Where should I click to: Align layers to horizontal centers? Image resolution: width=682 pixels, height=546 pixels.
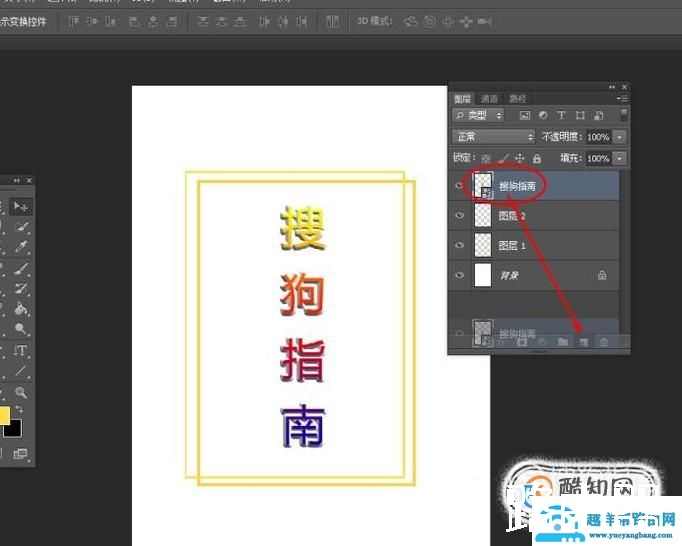tap(153, 21)
